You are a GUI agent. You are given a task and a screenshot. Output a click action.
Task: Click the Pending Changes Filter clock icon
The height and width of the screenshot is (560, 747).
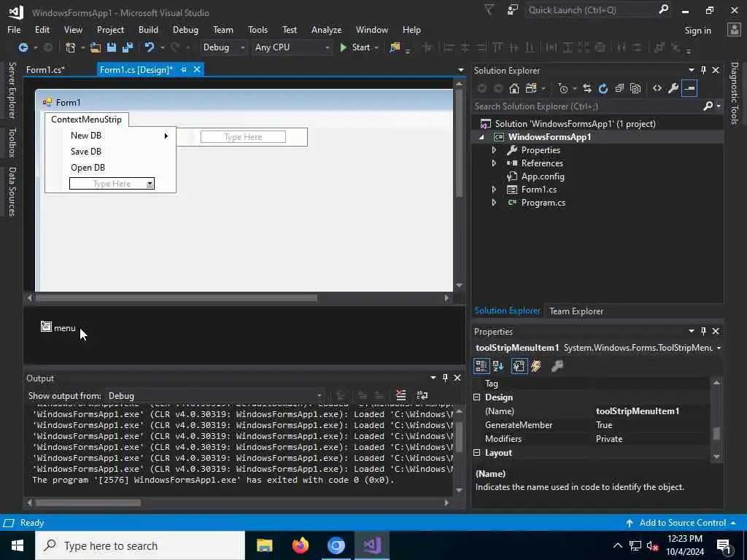click(x=563, y=88)
